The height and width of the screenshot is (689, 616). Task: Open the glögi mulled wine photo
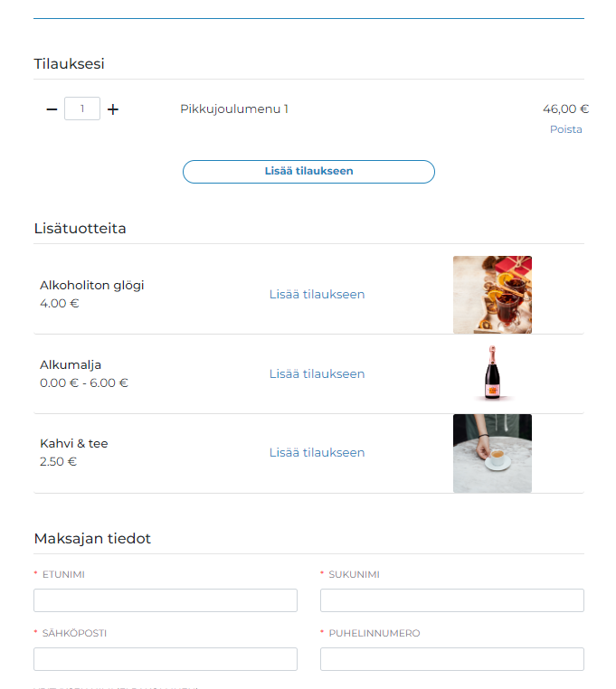492,295
